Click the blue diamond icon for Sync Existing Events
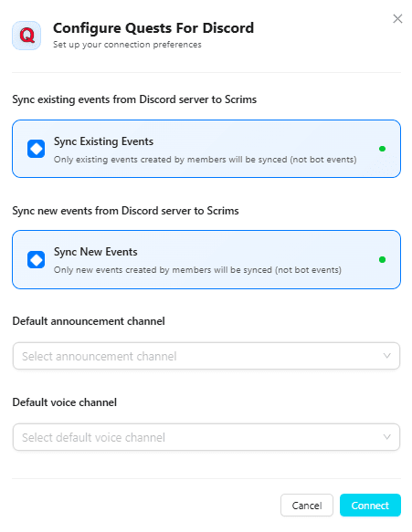The height and width of the screenshot is (532, 412). pos(36,149)
